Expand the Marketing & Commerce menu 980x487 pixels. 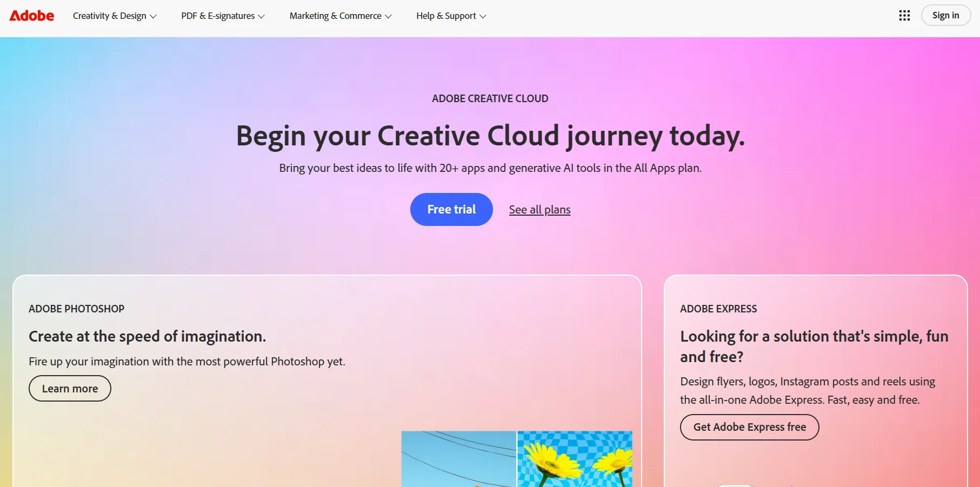[341, 16]
